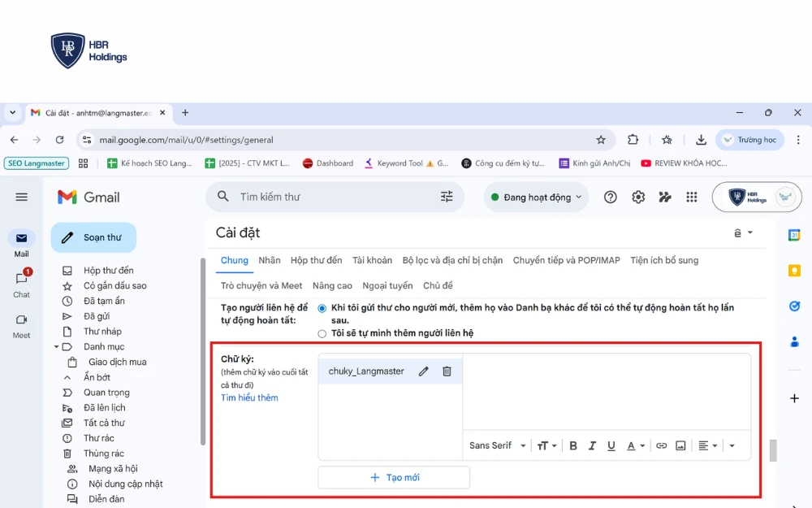Open Google Keep side panel
Viewport: 812px width, 508px height.
(794, 271)
